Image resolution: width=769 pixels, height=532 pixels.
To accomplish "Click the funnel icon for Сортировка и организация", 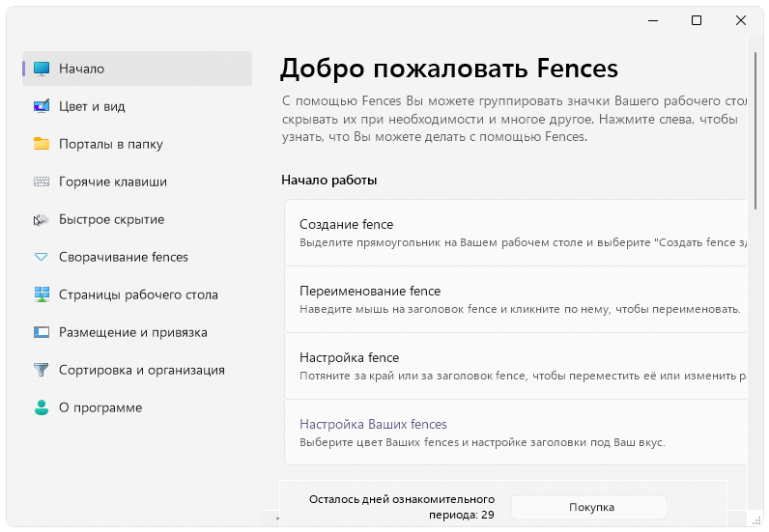I will pyautogui.click(x=42, y=370).
